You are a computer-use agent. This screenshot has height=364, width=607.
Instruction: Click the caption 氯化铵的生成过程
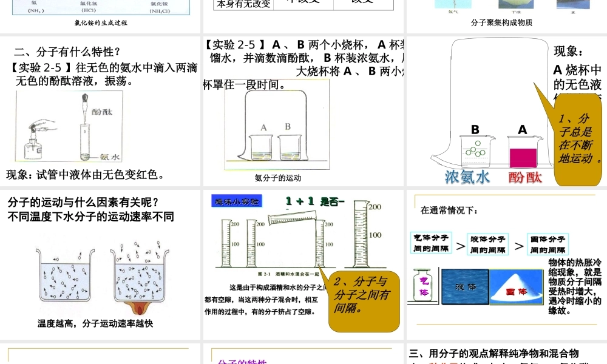coord(101,23)
